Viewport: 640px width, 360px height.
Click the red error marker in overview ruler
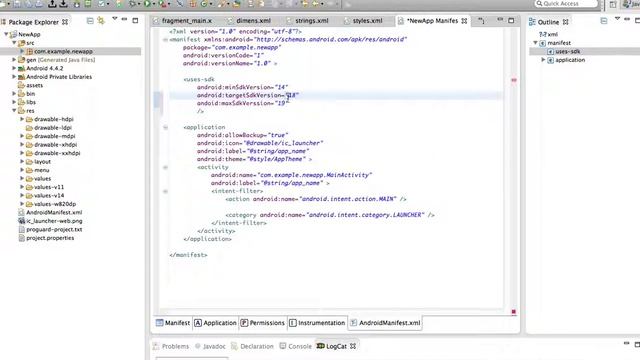pos(514,80)
